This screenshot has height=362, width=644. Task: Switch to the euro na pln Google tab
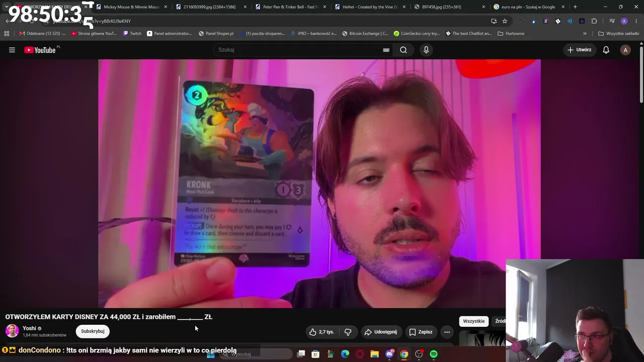tap(528, 7)
